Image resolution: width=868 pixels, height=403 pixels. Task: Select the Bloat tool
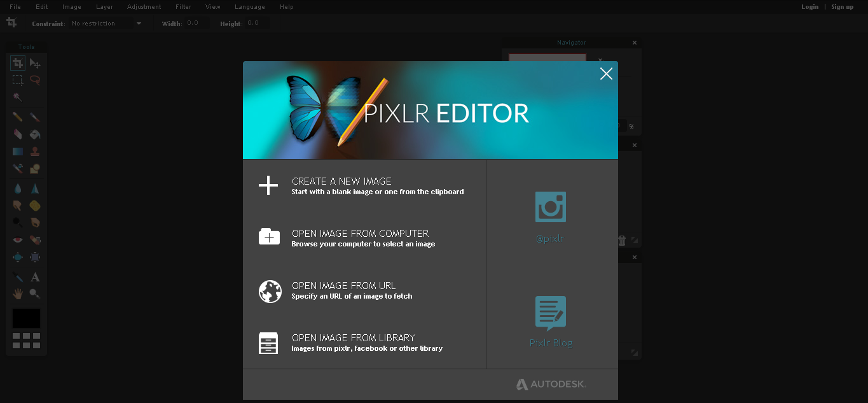18,257
